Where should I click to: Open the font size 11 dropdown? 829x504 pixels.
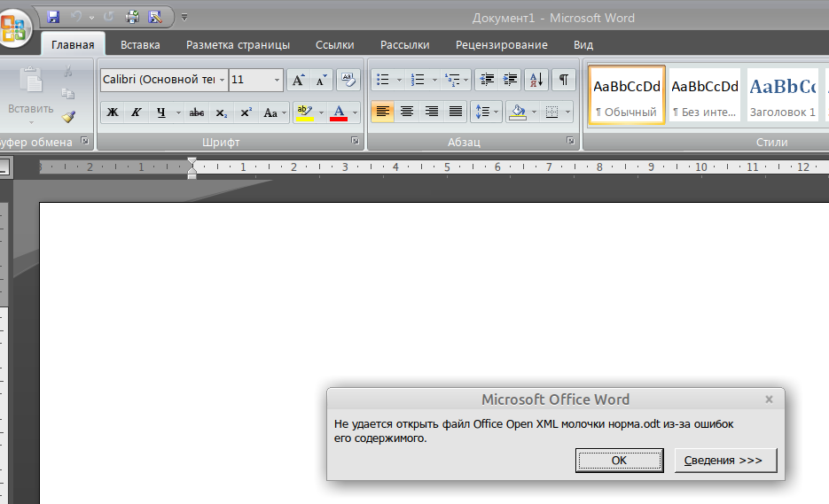pos(277,80)
